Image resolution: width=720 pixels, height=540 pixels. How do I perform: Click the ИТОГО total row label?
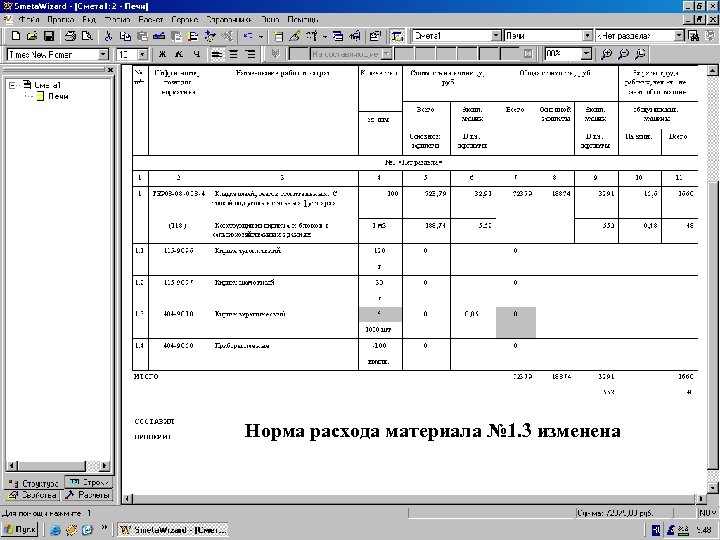146,377
